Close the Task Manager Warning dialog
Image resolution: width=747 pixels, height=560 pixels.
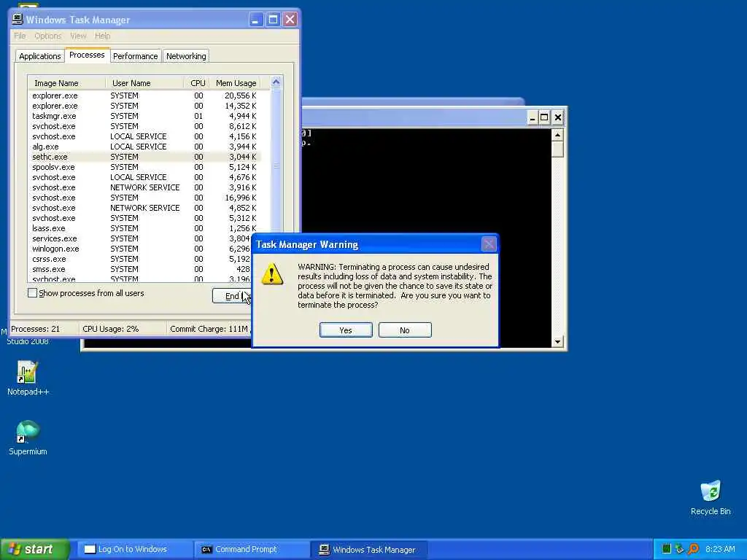pos(489,244)
